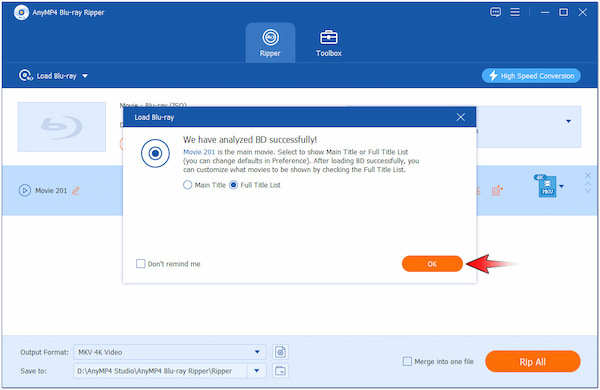Minimize the Blu-ray Ripper window
Screen dimensions: 600x390
pyautogui.click(x=545, y=12)
